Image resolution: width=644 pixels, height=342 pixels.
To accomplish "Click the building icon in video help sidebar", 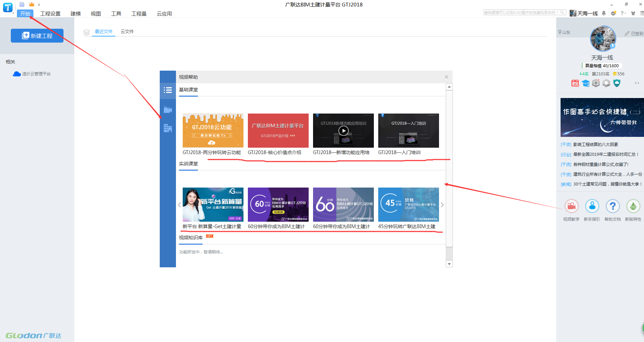I will point(168,128).
